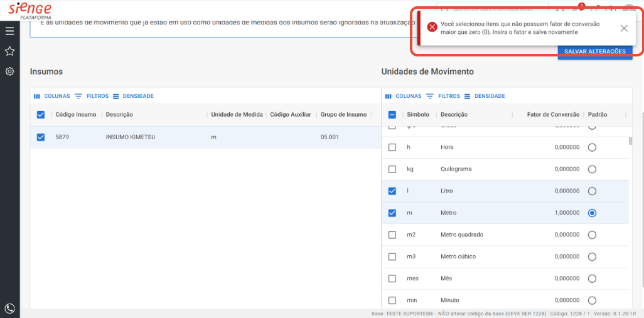The height and width of the screenshot is (318, 644).
Task: Open Colunas in Unidades de Movimento
Action: pyautogui.click(x=404, y=96)
